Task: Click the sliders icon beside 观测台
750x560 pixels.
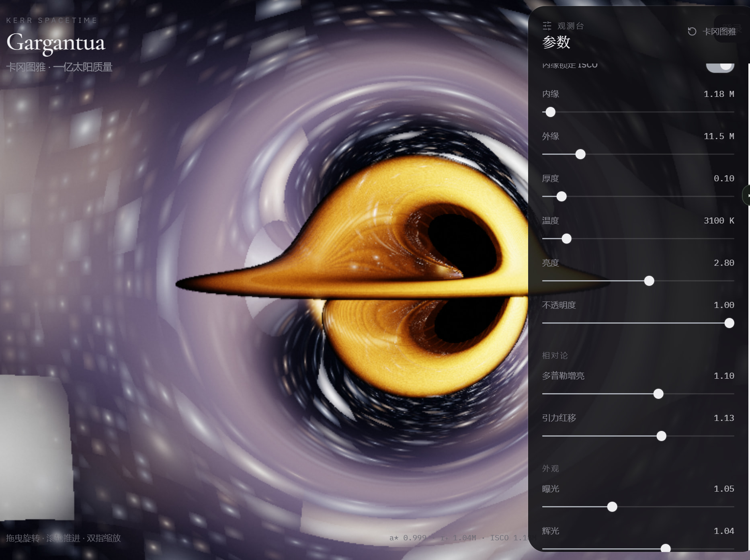Action: click(x=547, y=26)
